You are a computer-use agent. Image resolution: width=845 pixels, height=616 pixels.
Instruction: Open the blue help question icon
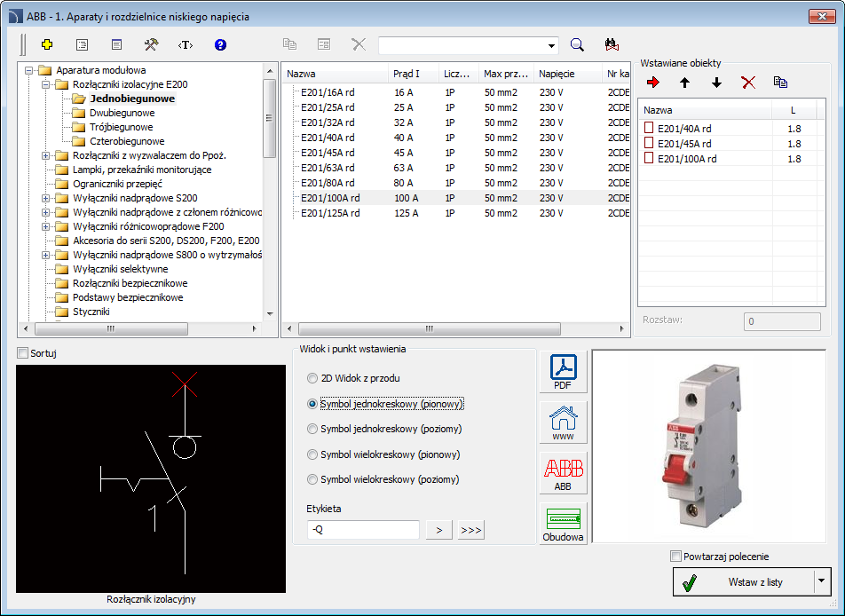pos(220,44)
